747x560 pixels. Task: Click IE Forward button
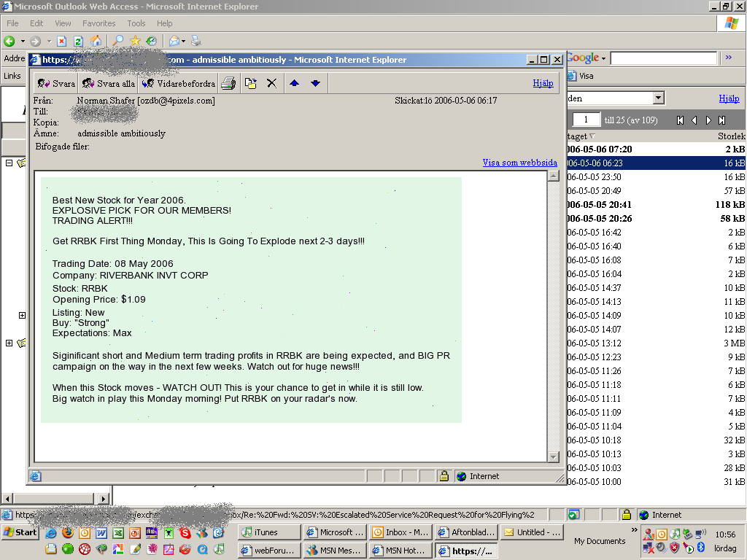[35, 42]
